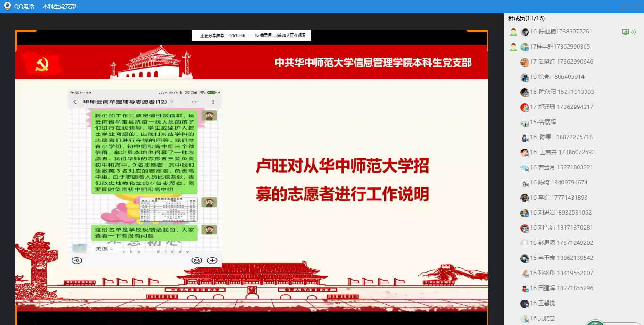Click the 群成员(11/16) header
The width and height of the screenshot is (644, 325).
coord(526,18)
